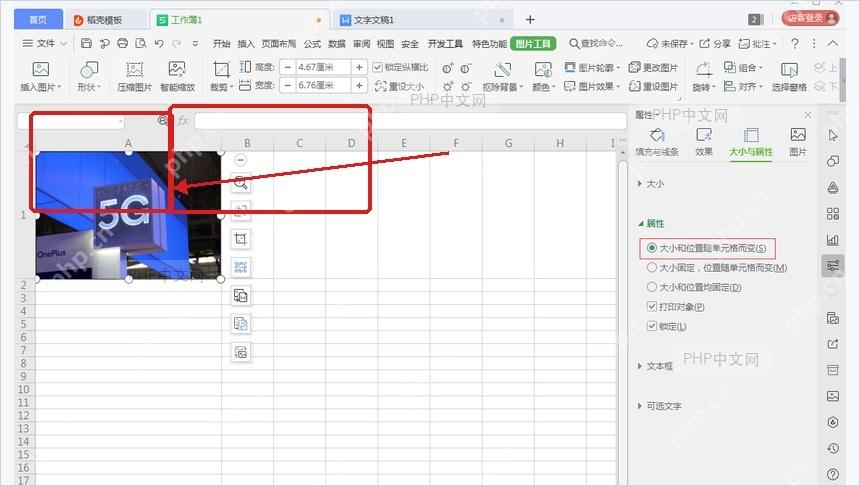Toggle the Lock Aspect Ratio checkbox
The image size is (860, 486).
click(377, 67)
